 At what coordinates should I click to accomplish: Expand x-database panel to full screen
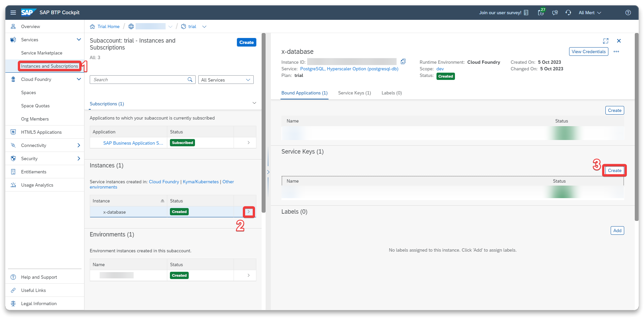[x=605, y=41]
